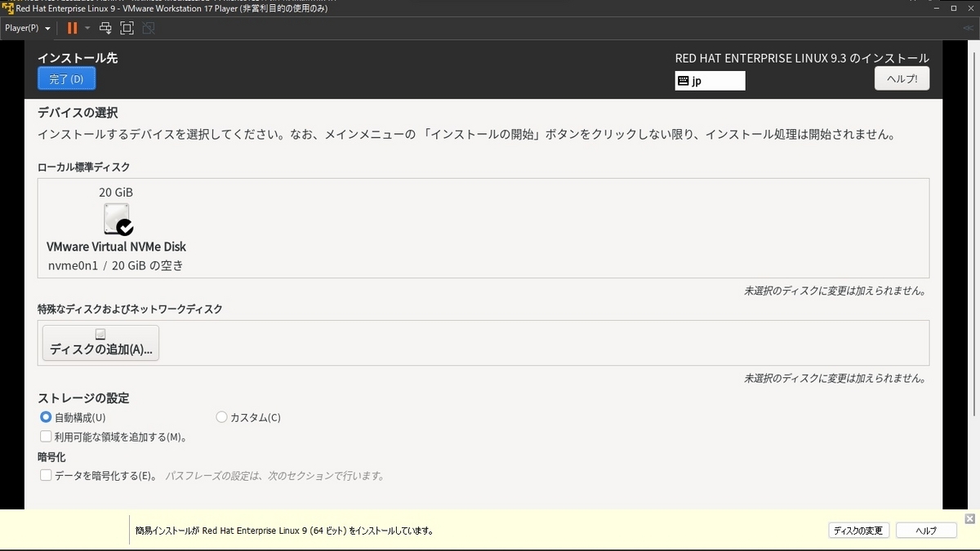Click the VMware Player title bar icon
This screenshot has width=980, height=551.
(7, 7)
